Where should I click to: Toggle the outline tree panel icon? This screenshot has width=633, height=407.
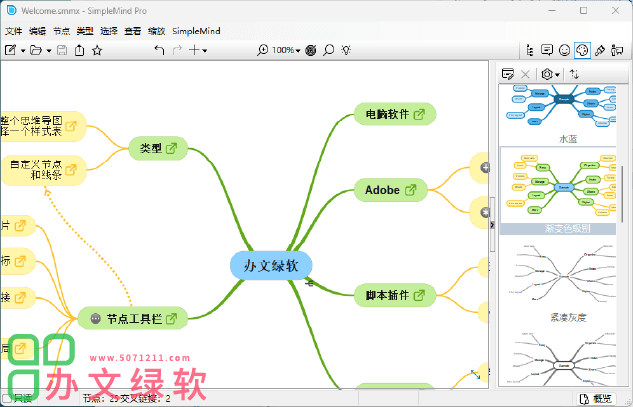coord(530,50)
